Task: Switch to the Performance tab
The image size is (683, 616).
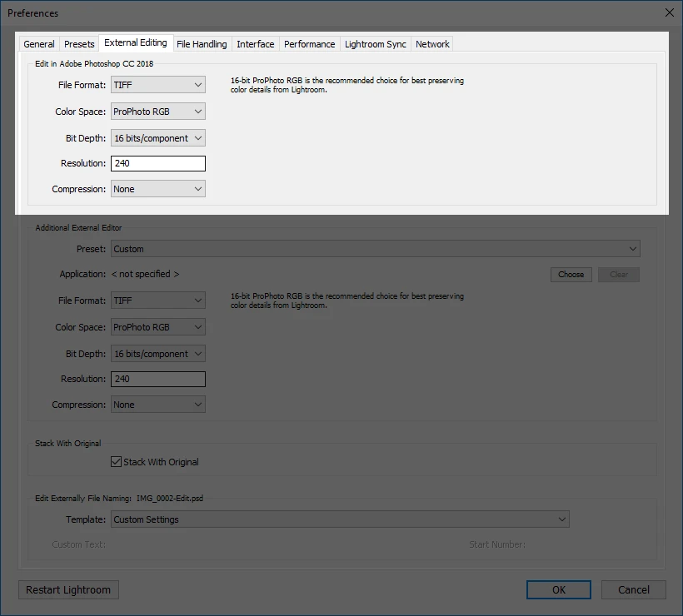Action: (309, 44)
